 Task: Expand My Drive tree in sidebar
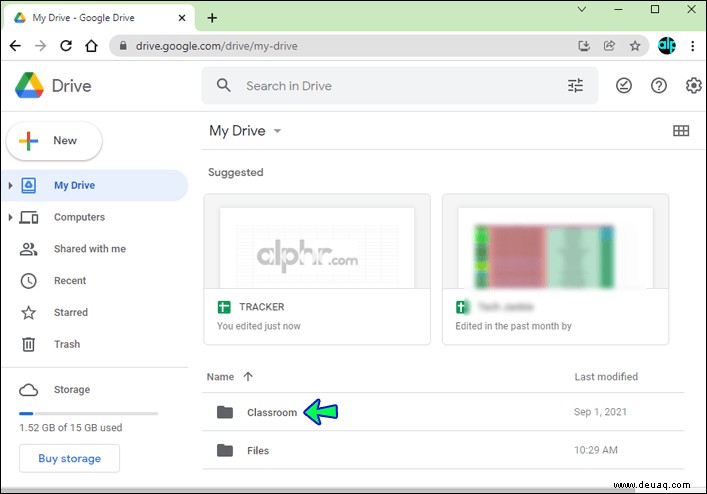[10, 185]
